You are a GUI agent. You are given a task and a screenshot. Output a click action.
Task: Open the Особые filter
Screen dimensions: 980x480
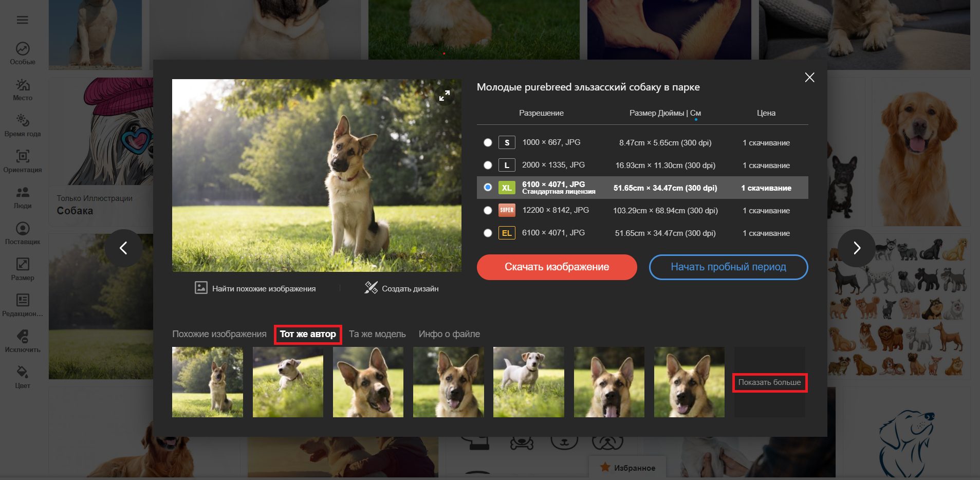click(23, 53)
